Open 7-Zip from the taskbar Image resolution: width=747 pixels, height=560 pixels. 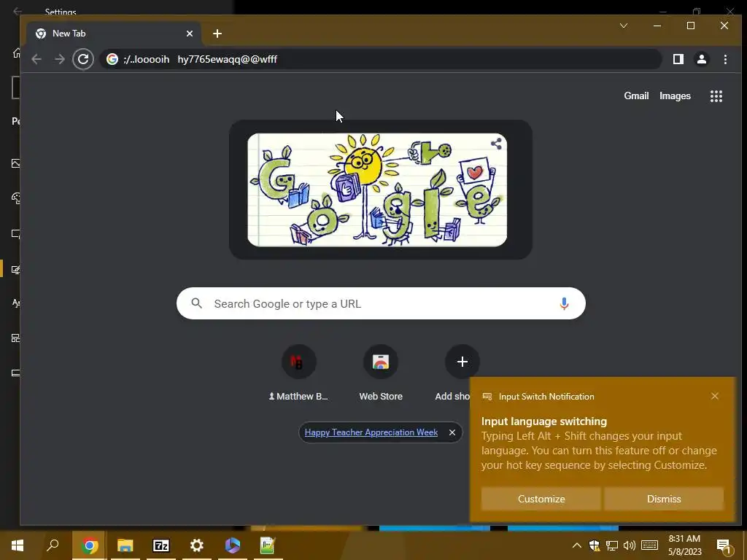pos(160,545)
